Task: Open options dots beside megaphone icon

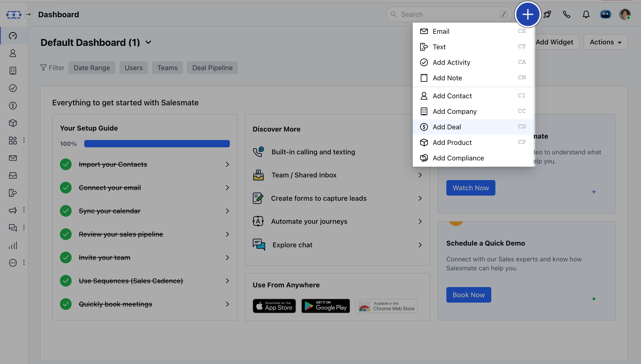Action: (24, 210)
